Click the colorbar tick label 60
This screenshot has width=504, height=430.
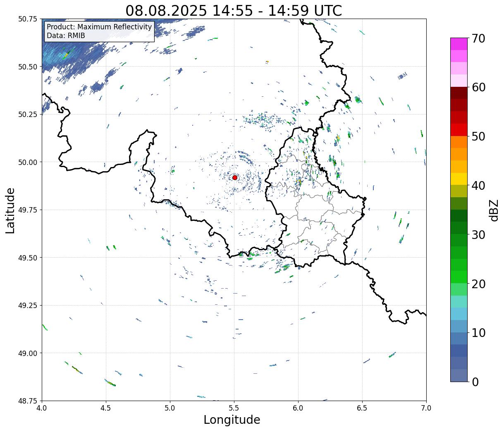click(478, 87)
